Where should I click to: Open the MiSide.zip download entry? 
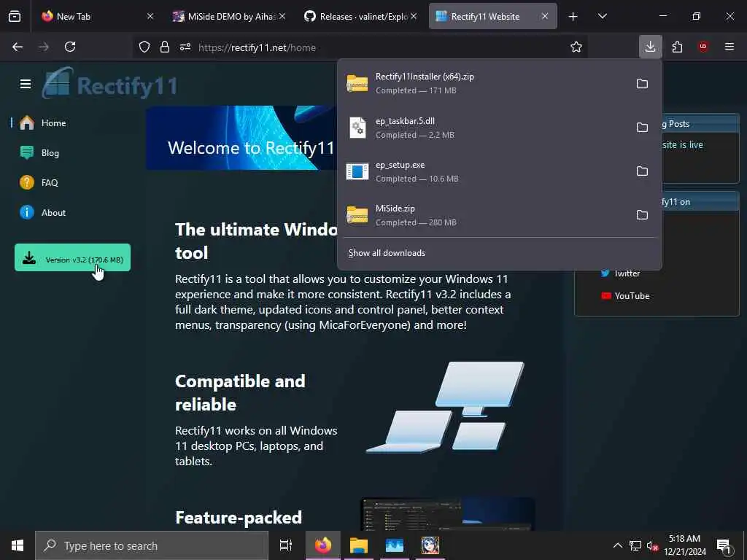point(484,215)
